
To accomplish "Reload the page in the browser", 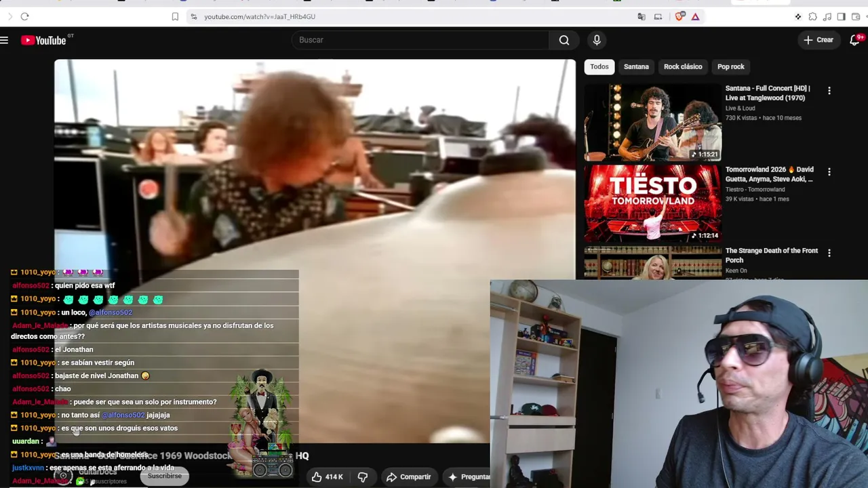I will pyautogui.click(x=24, y=16).
